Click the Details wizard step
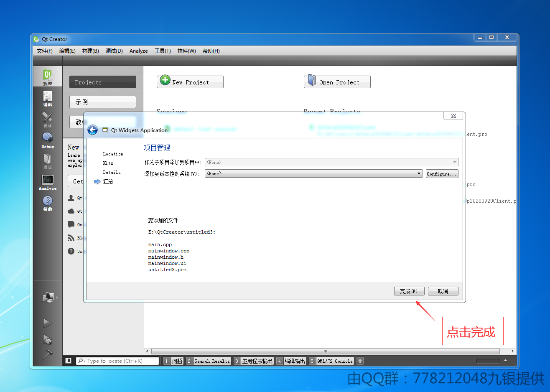Image resolution: width=550 pixels, height=392 pixels. click(112, 172)
